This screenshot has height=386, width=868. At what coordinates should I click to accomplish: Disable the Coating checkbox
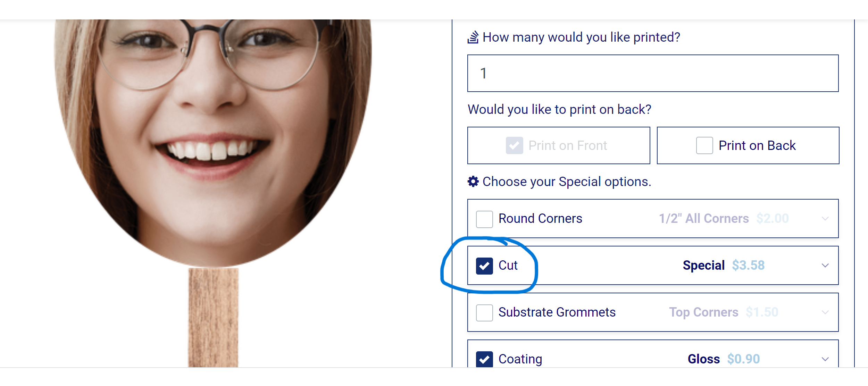(484, 359)
